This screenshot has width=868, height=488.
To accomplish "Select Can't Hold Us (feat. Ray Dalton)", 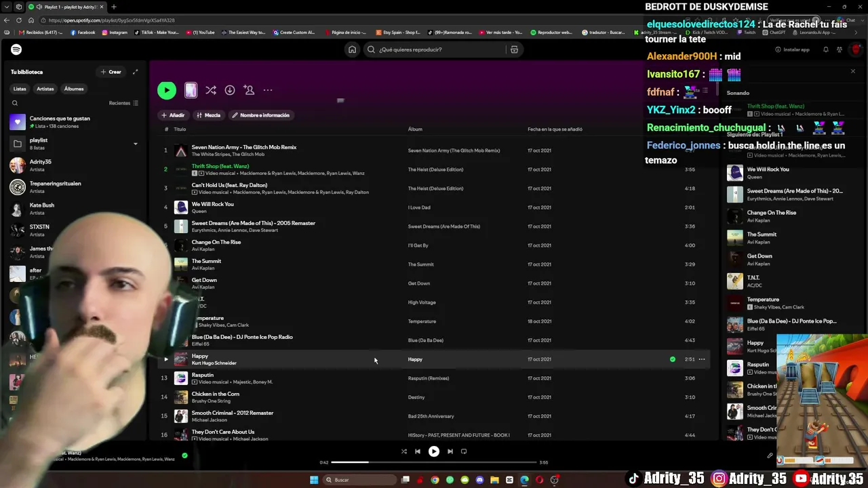I will [229, 185].
